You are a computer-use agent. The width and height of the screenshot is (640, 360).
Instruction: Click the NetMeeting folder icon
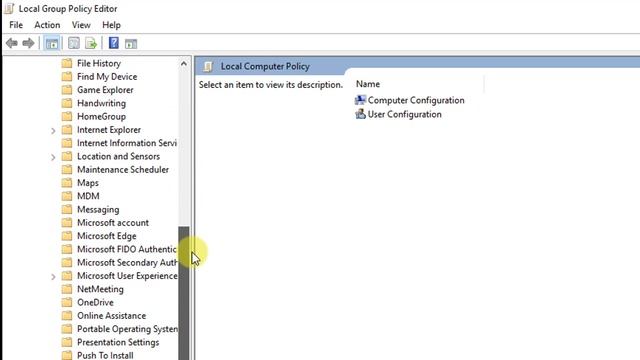pyautogui.click(x=67, y=289)
